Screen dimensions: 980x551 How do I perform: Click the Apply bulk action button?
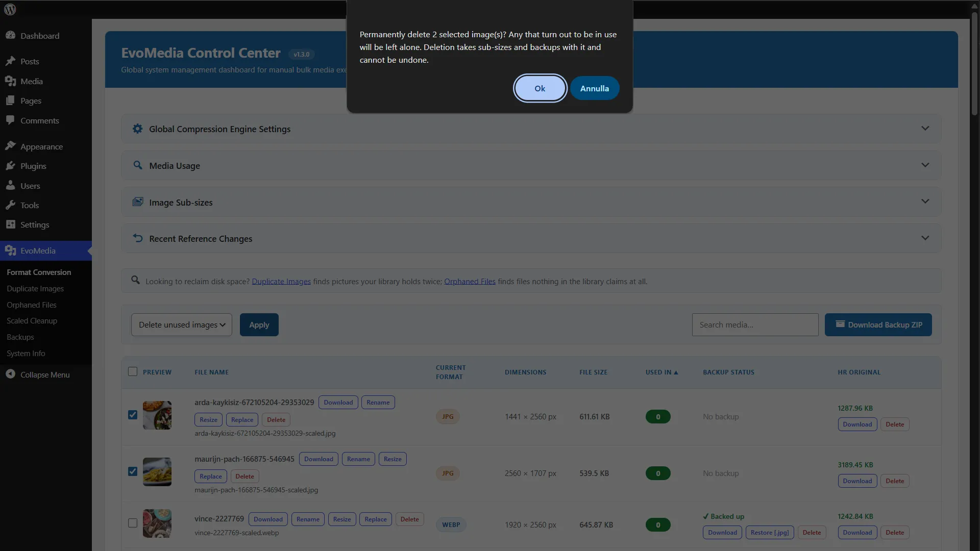(x=259, y=324)
